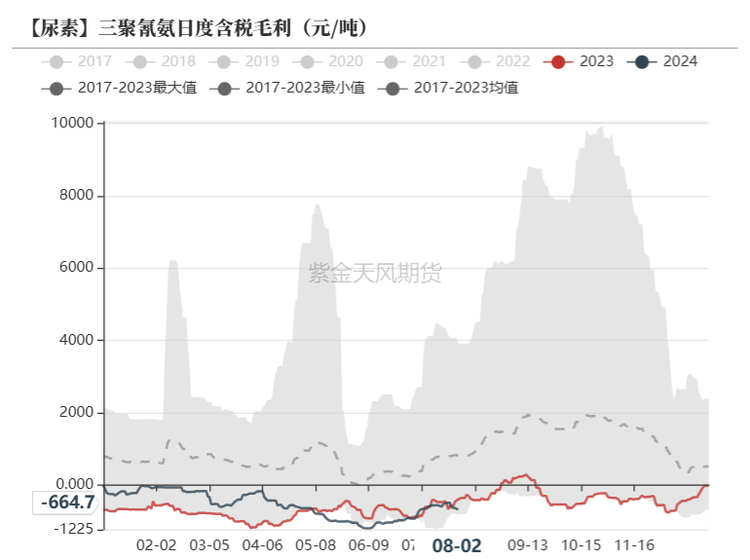Click the 6000 y-axis label
Viewport: 750px width, 560px height.
(x=77, y=267)
